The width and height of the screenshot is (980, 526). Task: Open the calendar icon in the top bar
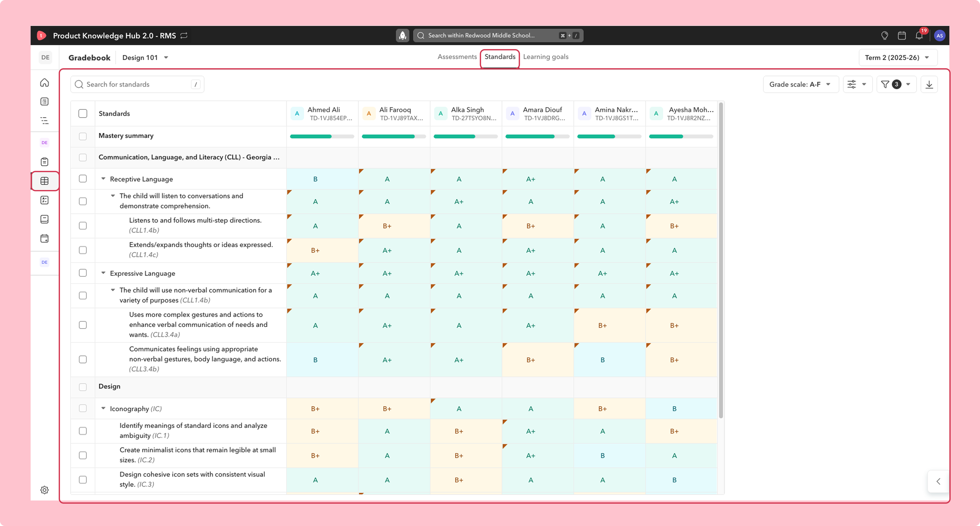click(902, 35)
